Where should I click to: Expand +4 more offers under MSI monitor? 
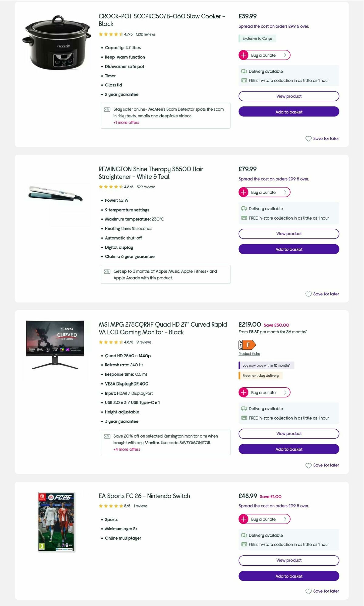click(127, 449)
